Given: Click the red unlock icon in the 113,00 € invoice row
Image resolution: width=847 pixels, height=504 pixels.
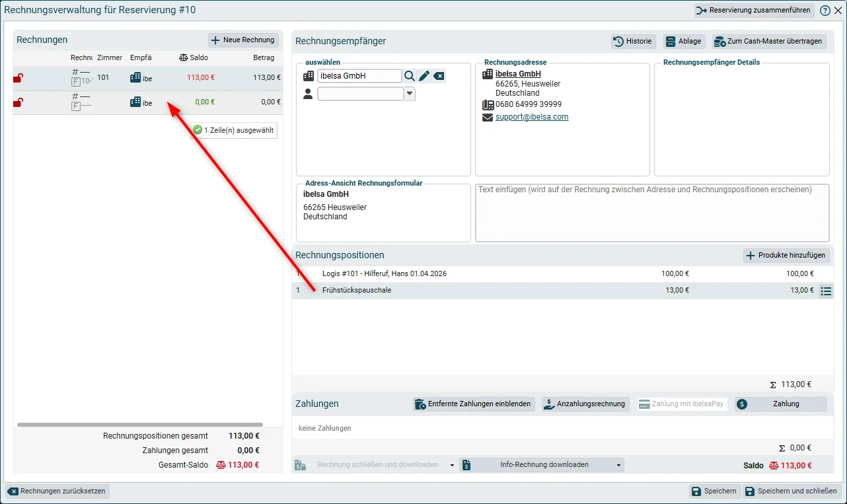Looking at the screenshot, I should click(x=18, y=78).
